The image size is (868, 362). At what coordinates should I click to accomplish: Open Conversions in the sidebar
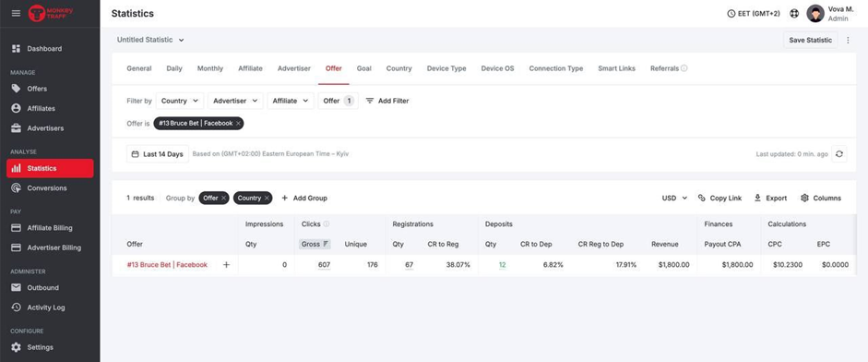click(x=46, y=188)
